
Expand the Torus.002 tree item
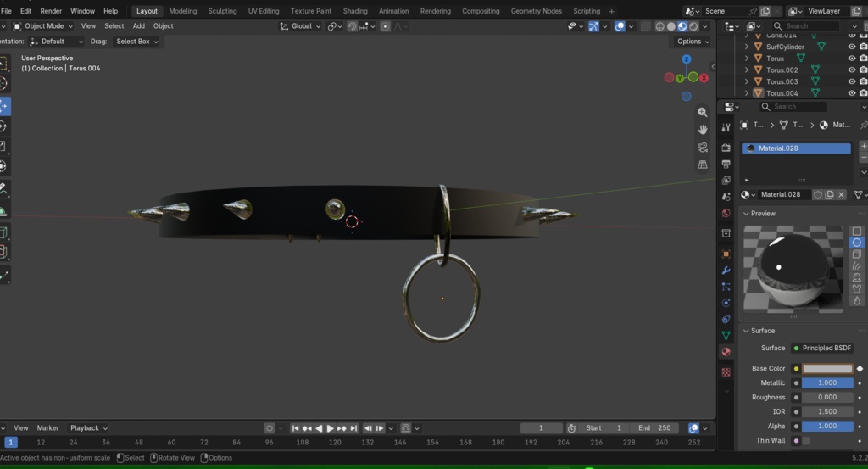747,70
